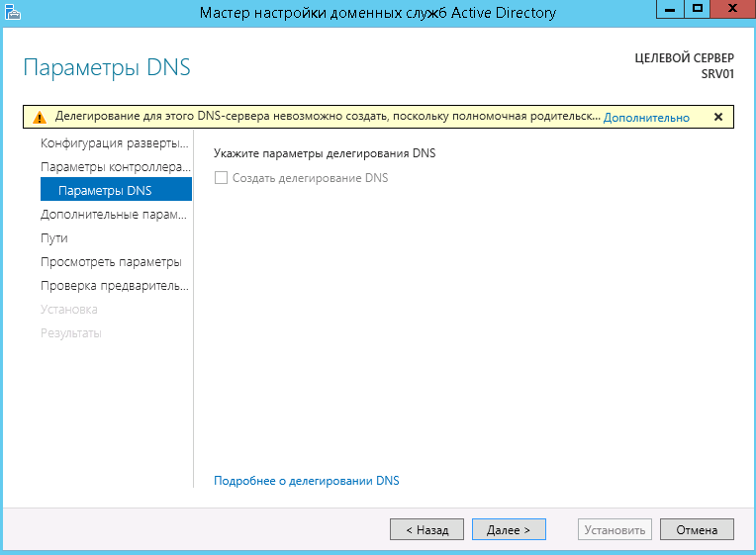Open the Проверка предварительных требований step
The width and height of the screenshot is (756, 555).
point(114,286)
